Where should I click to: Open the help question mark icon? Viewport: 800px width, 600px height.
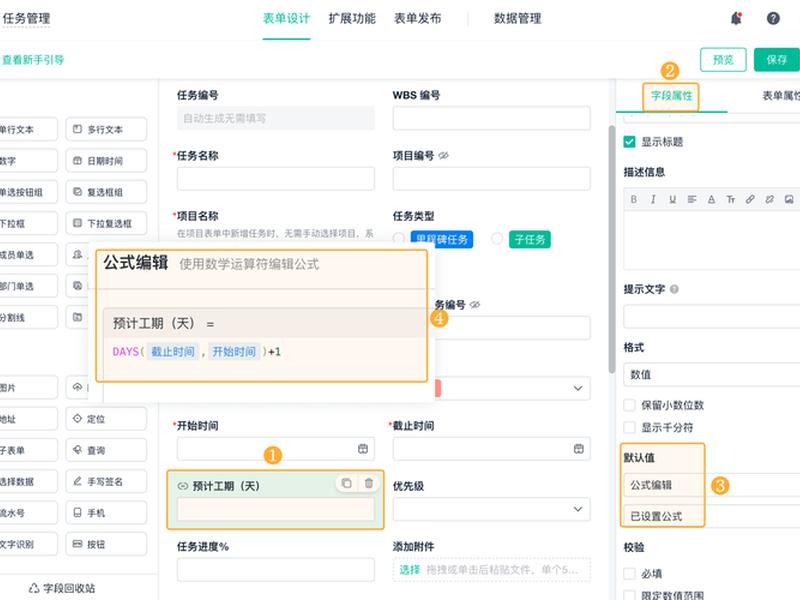pos(773,18)
